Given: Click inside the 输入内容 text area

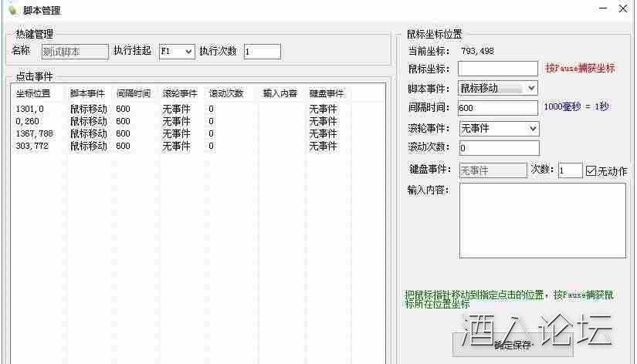Looking at the screenshot, I should (543, 221).
